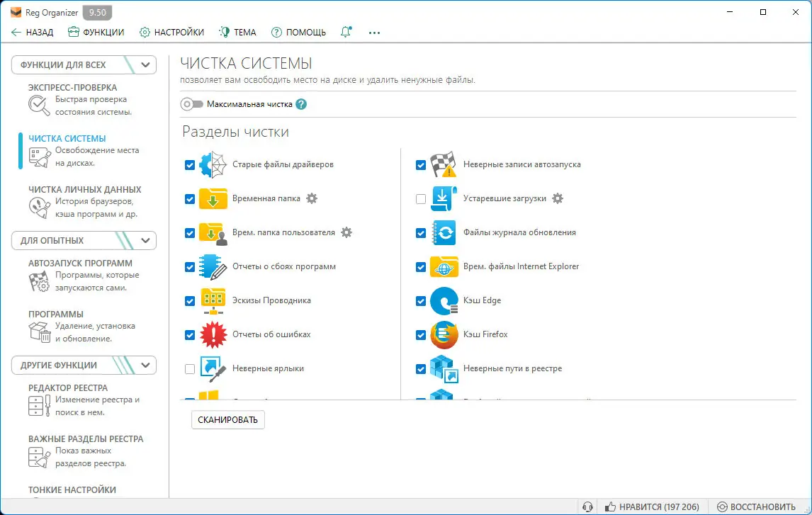The height and width of the screenshot is (515, 812).
Task: Click the Кэш Edge browser icon
Action: (x=444, y=301)
